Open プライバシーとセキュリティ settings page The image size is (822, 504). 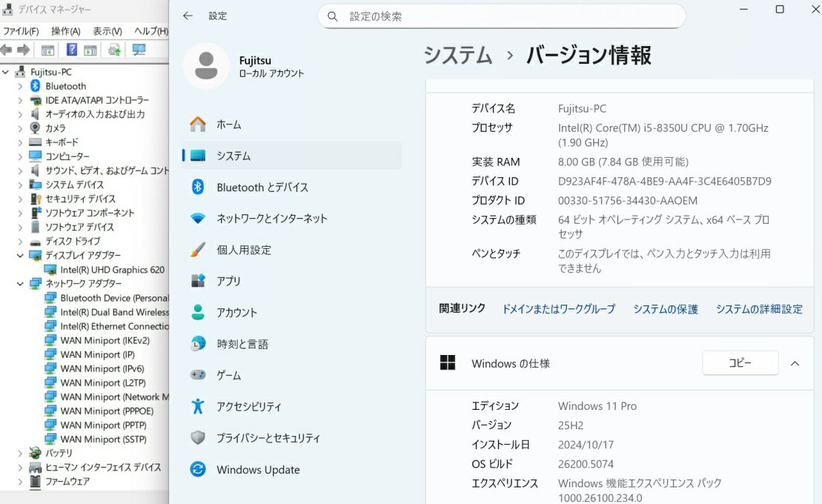click(268, 438)
